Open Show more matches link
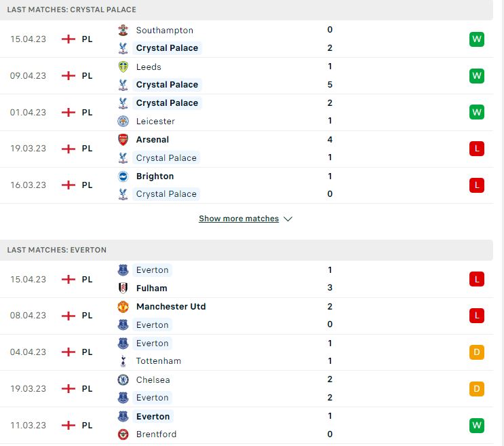Screen dimensions: 504x446 [x=239, y=219]
